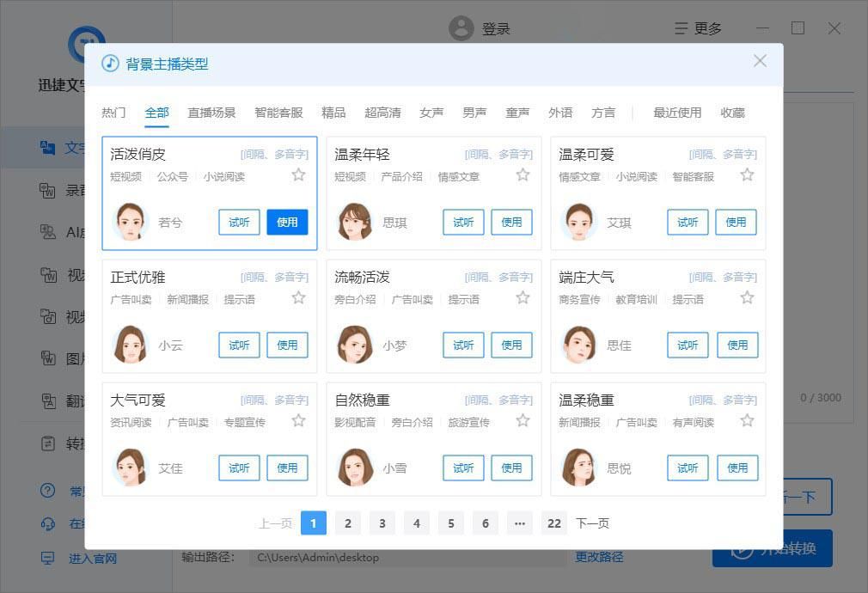
Task: Jump to page 4 of voice list
Action: coord(416,523)
